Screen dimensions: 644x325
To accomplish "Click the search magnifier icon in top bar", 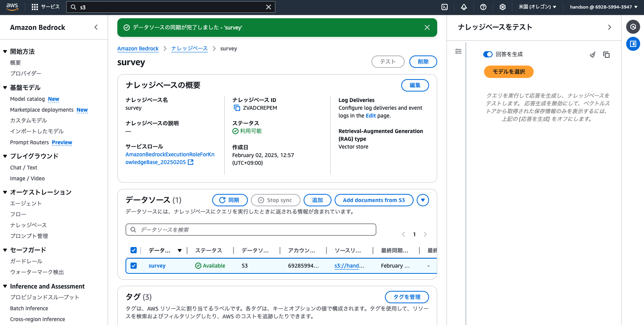I will 74,7.
